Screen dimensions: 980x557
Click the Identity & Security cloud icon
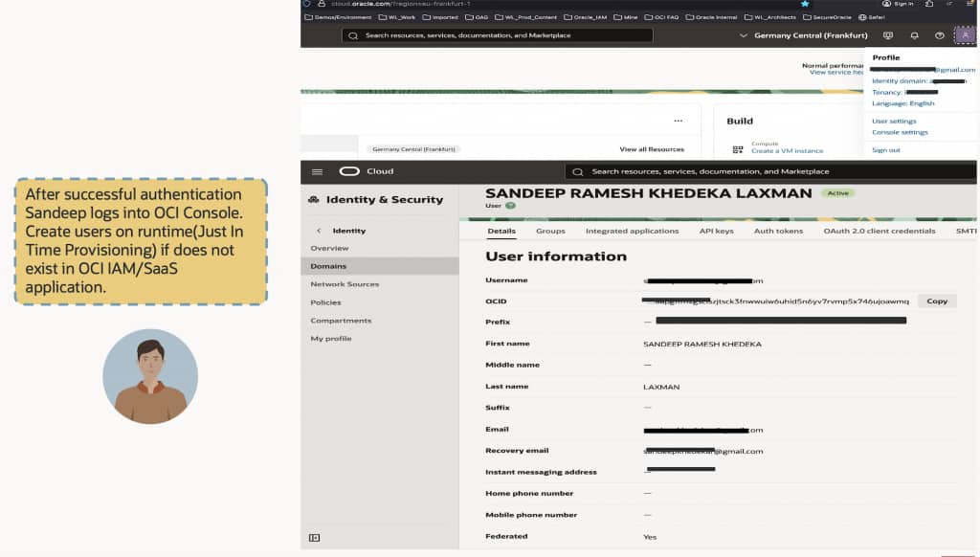coord(314,199)
